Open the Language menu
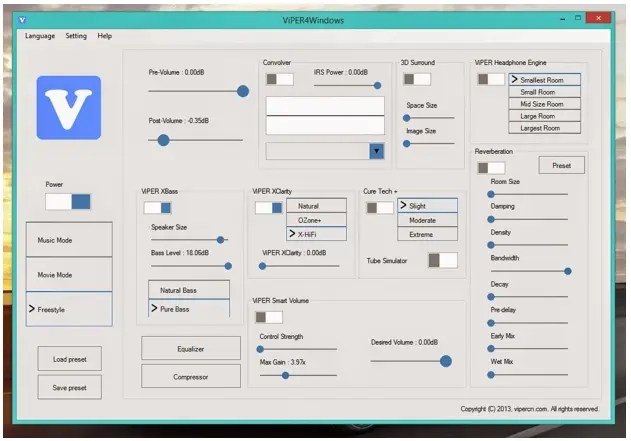Screen dimensions: 631x441 40,36
